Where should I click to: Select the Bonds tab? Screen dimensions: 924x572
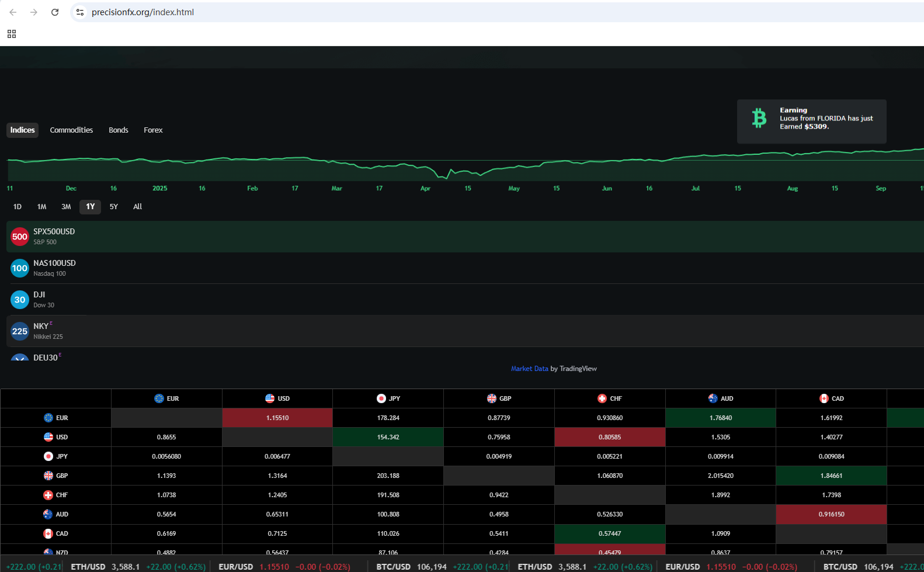point(118,130)
